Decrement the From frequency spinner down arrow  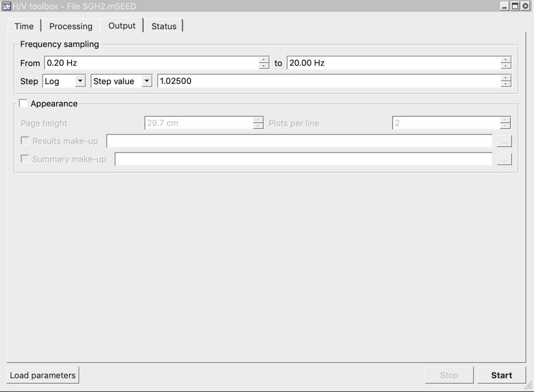[x=264, y=66]
